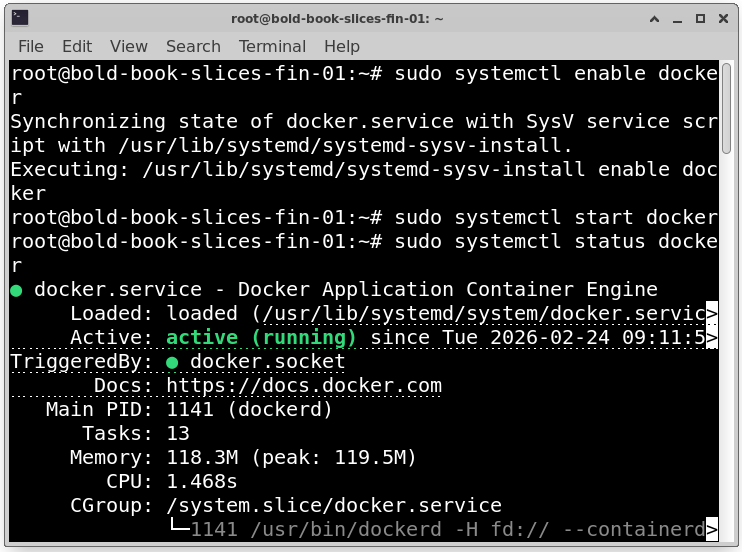Open the Search menu
Viewport: 742px width, 552px height.
pyautogui.click(x=193, y=46)
